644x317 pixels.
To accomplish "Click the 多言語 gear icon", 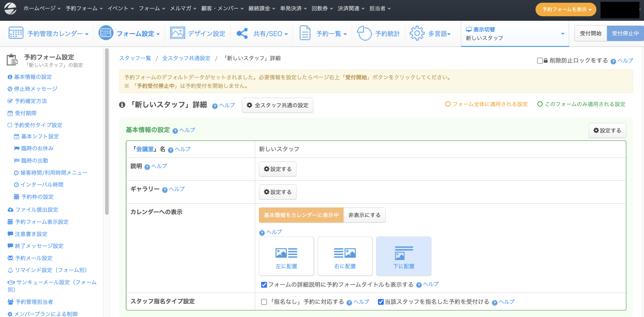I will tap(417, 33).
